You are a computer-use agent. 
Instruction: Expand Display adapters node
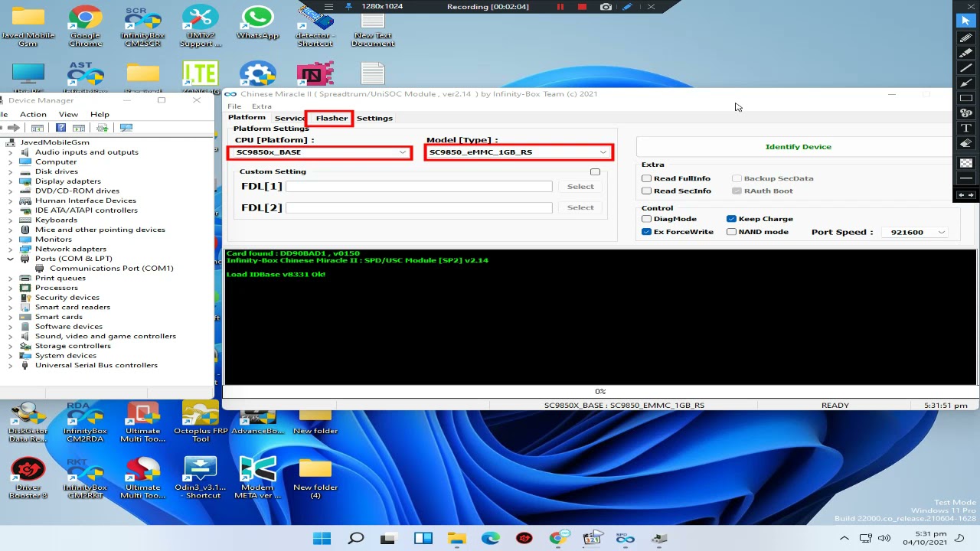click(11, 181)
